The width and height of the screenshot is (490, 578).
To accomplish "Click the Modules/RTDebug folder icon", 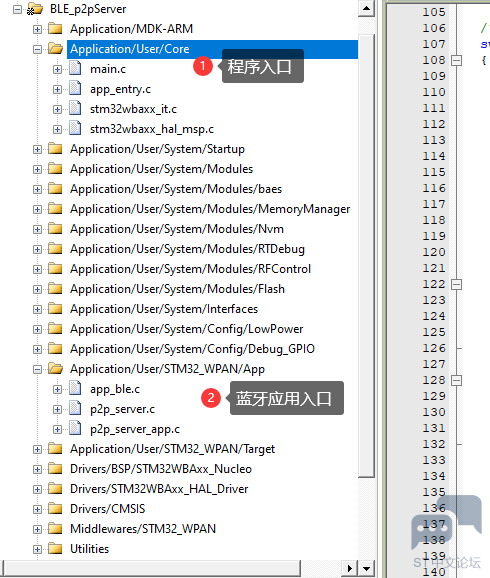I will tap(55, 248).
